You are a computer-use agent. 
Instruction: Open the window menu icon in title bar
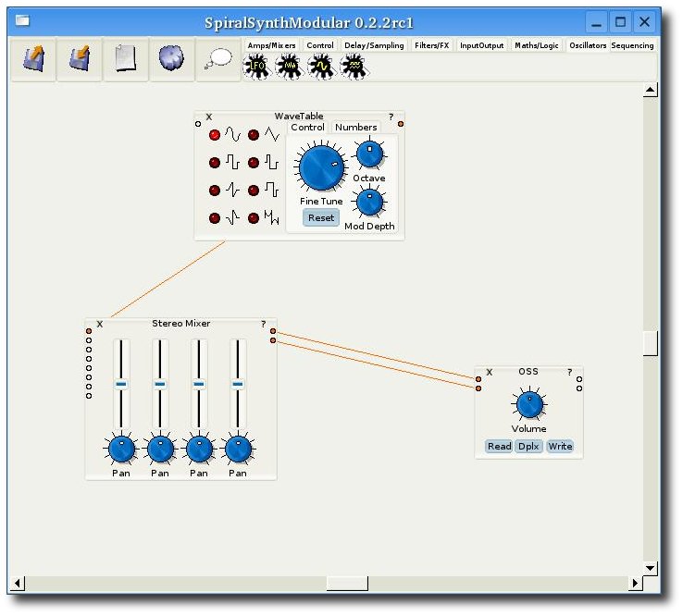click(x=22, y=20)
